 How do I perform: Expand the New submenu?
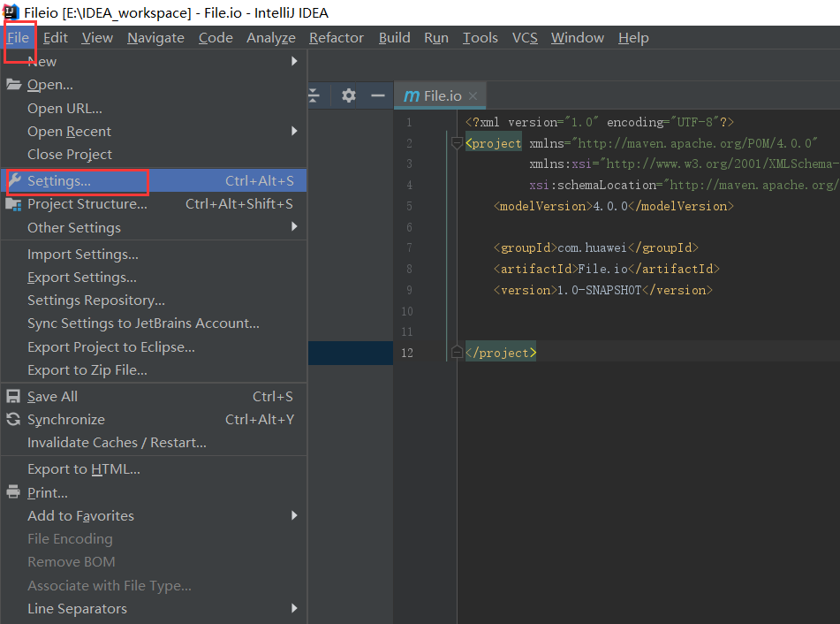[294, 61]
